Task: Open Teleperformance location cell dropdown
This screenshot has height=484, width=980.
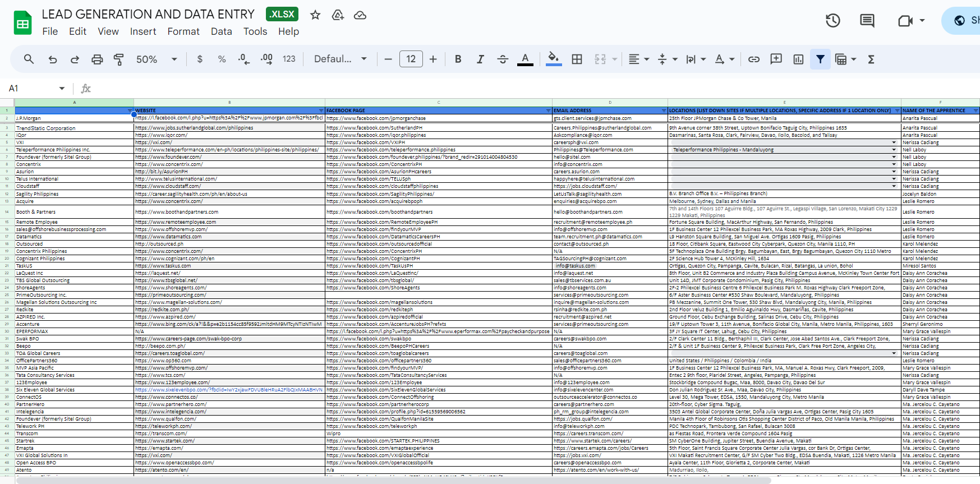Action: coord(894,150)
